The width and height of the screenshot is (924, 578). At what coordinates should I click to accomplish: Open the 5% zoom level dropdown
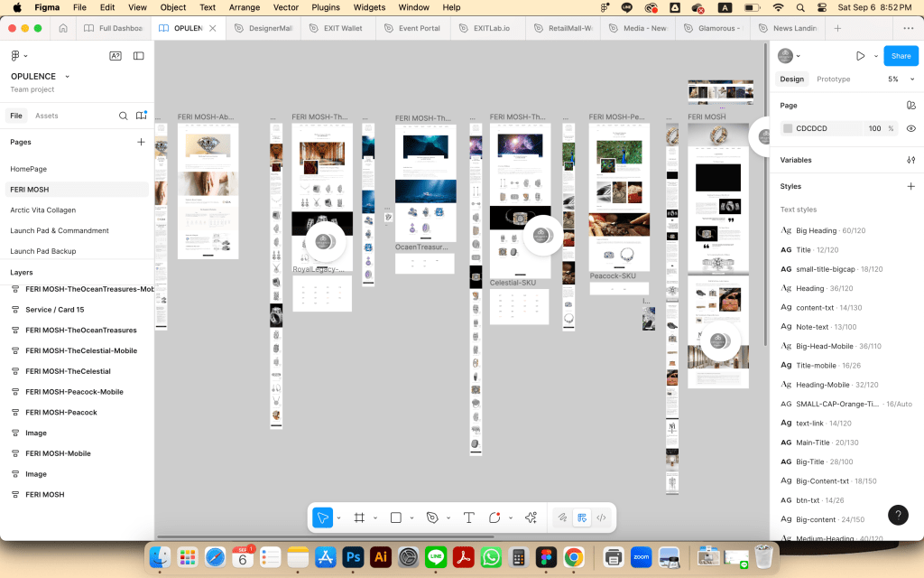point(899,79)
